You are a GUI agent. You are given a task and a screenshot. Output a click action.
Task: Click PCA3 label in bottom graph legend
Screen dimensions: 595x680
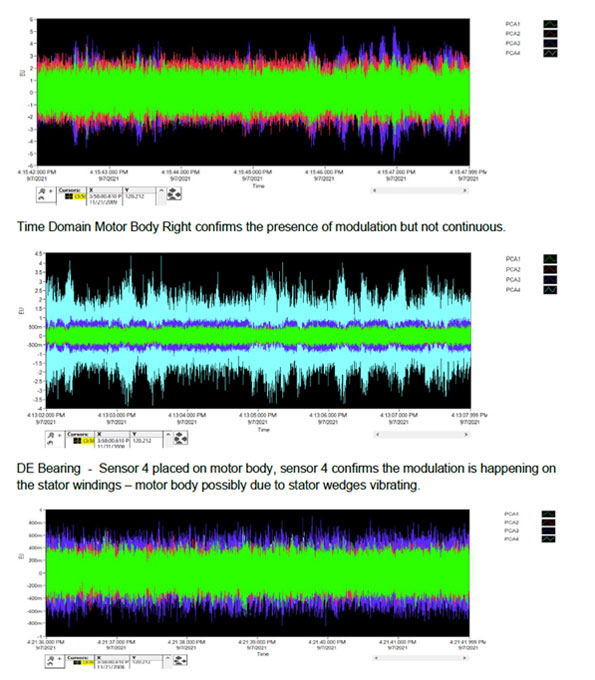tap(512, 530)
